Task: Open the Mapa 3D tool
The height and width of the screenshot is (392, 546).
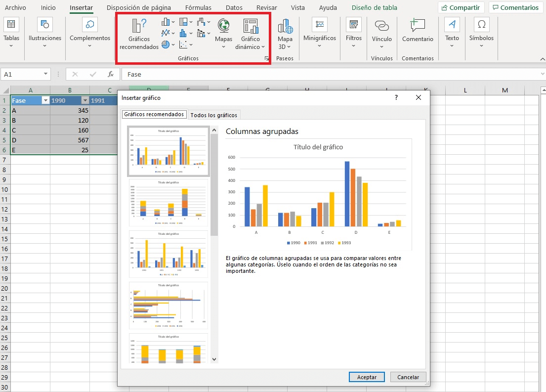Action: coord(285,34)
